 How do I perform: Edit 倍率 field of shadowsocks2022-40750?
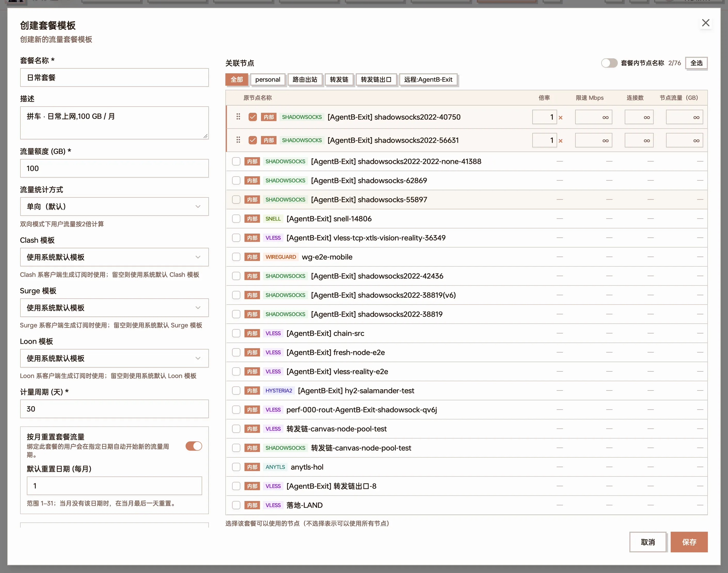544,117
